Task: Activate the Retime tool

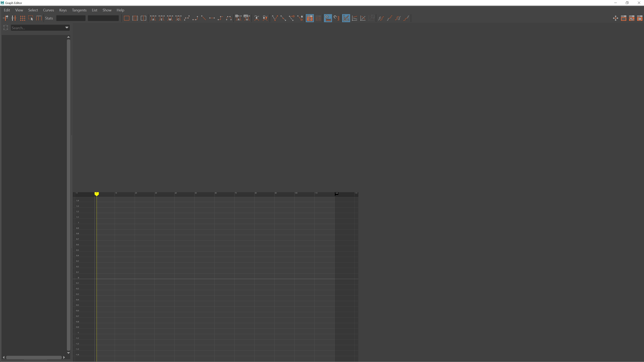Action: click(x=39, y=18)
